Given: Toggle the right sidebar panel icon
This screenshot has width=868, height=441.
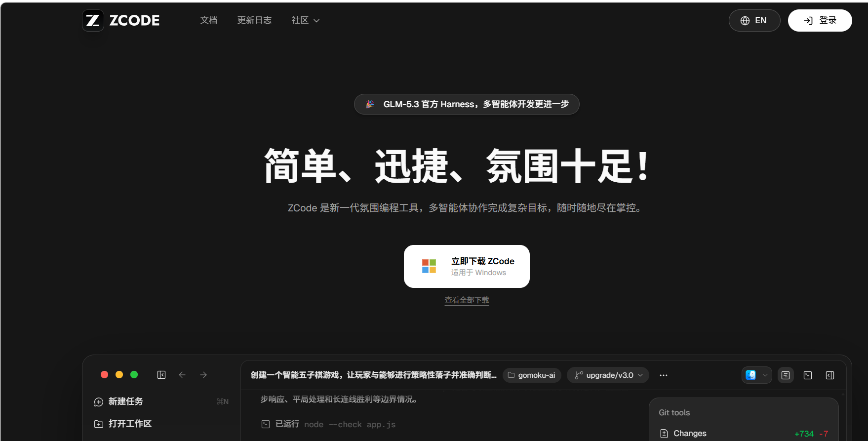Looking at the screenshot, I should [830, 375].
